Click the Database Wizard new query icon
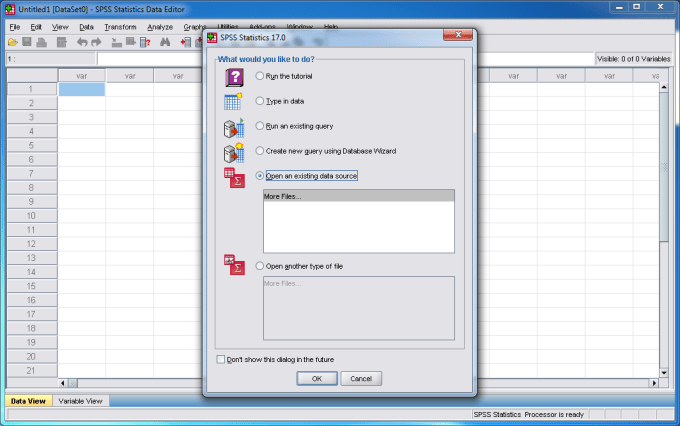 click(x=234, y=153)
